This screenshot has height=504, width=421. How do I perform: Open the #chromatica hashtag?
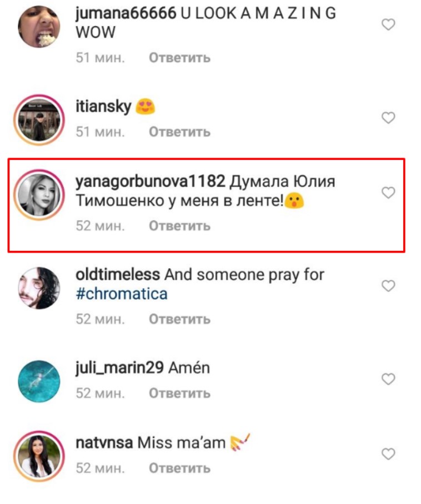122,294
